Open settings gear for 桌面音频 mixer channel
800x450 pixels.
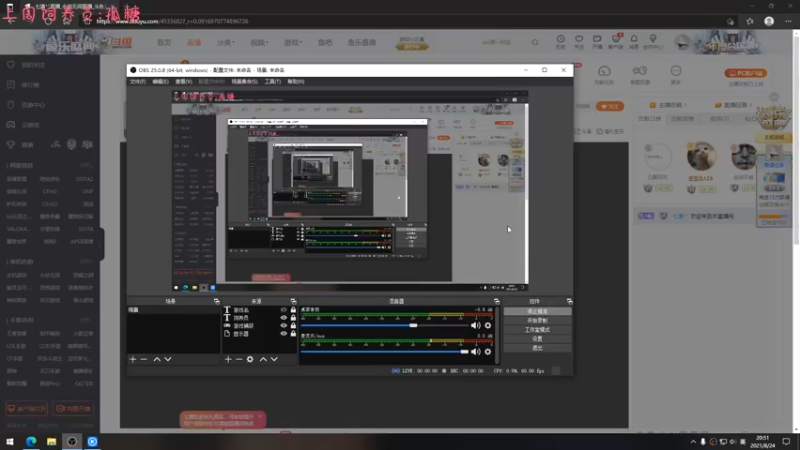point(488,326)
